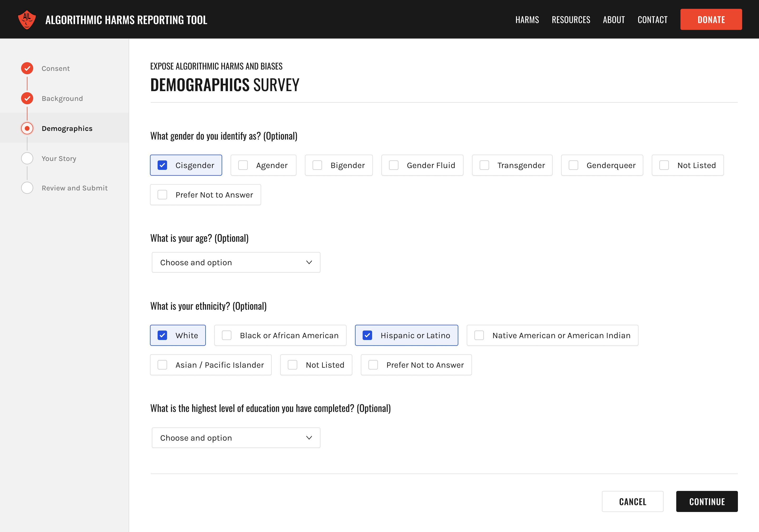Jump to Review and Submit label
The image size is (759, 532).
tap(75, 188)
